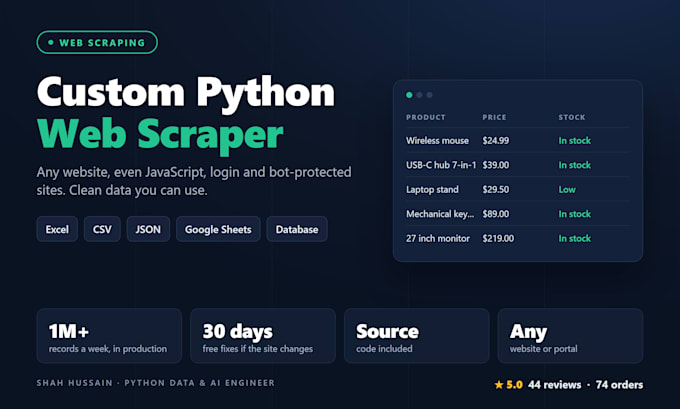Click the green Web Scraper headline
Viewport: 680px width, 409px height.
point(160,135)
